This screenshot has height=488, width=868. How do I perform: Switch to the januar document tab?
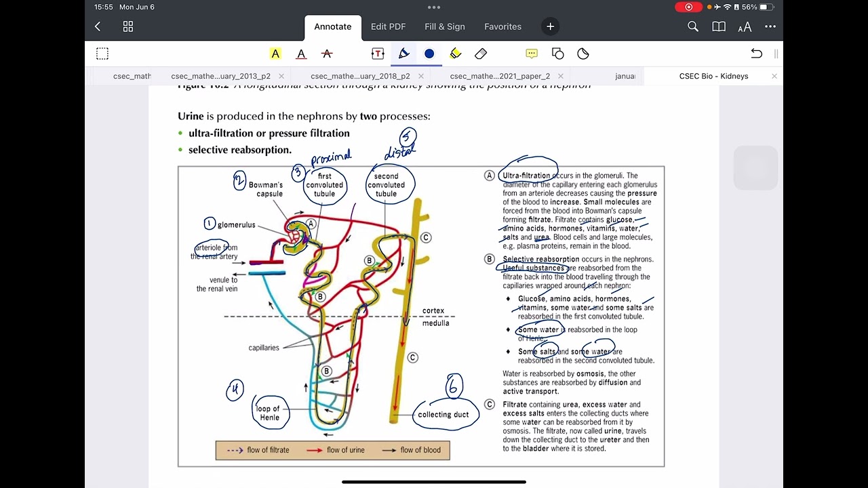tap(625, 76)
